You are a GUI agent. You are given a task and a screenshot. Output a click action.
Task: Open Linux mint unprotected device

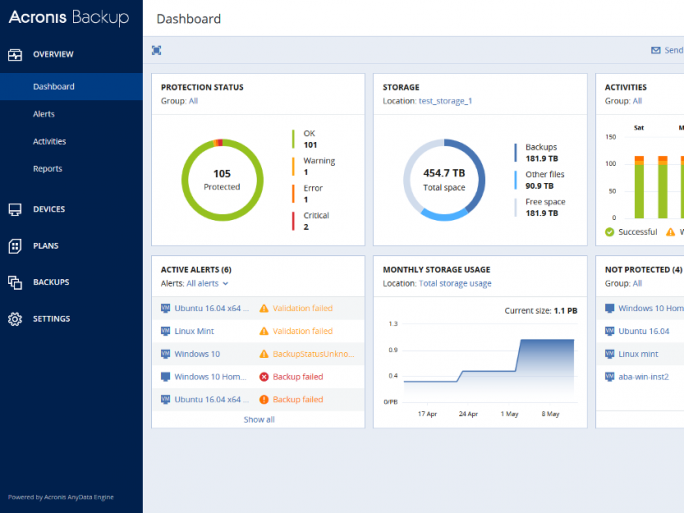[x=638, y=354]
